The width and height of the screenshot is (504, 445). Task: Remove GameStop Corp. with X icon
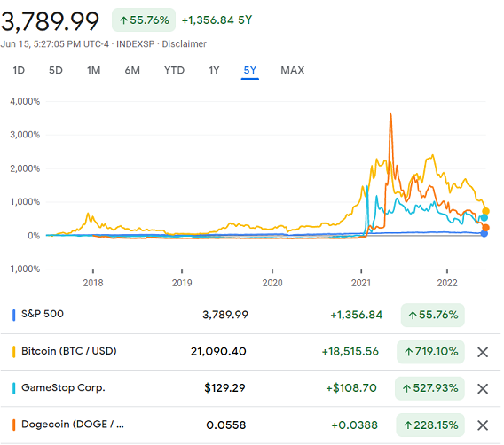pyautogui.click(x=483, y=389)
